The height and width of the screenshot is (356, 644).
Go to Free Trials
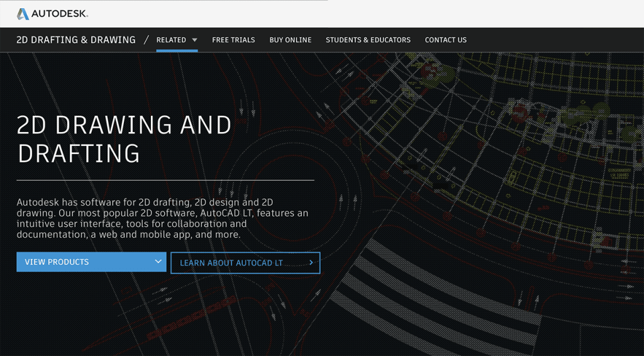coord(233,40)
